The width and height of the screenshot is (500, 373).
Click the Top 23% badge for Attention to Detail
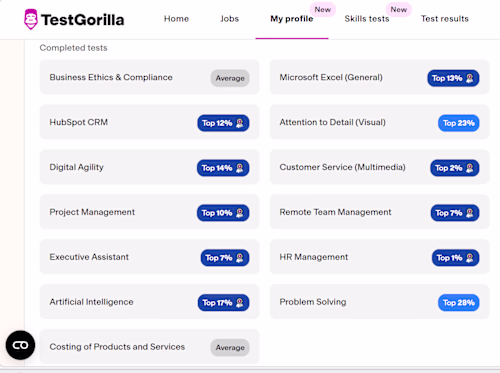click(459, 123)
